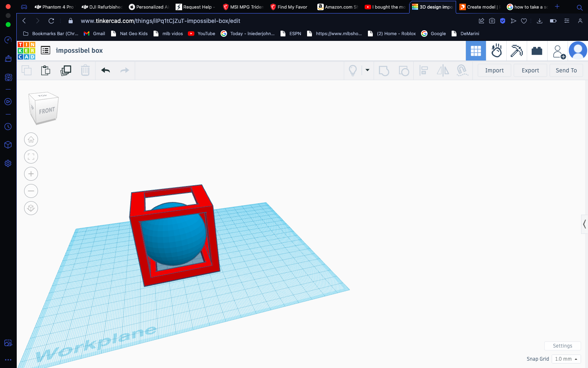
Task: Duplicate and repeat the shape
Action: [x=65, y=70]
